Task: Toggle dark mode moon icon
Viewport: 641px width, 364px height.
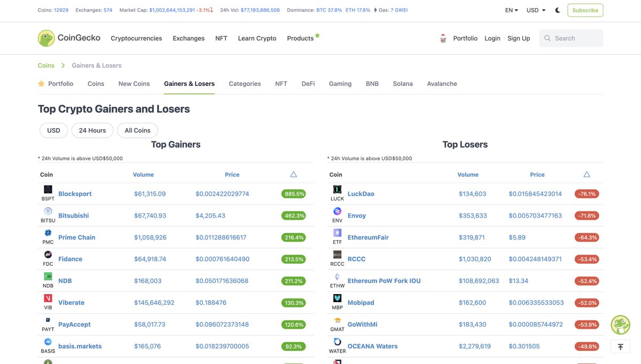Action: click(x=558, y=10)
